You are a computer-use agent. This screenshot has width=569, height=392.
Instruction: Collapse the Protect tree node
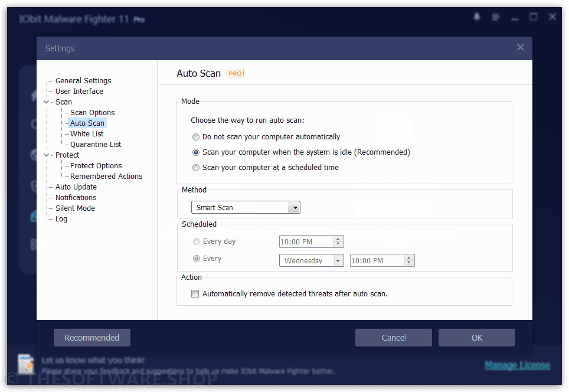(47, 155)
